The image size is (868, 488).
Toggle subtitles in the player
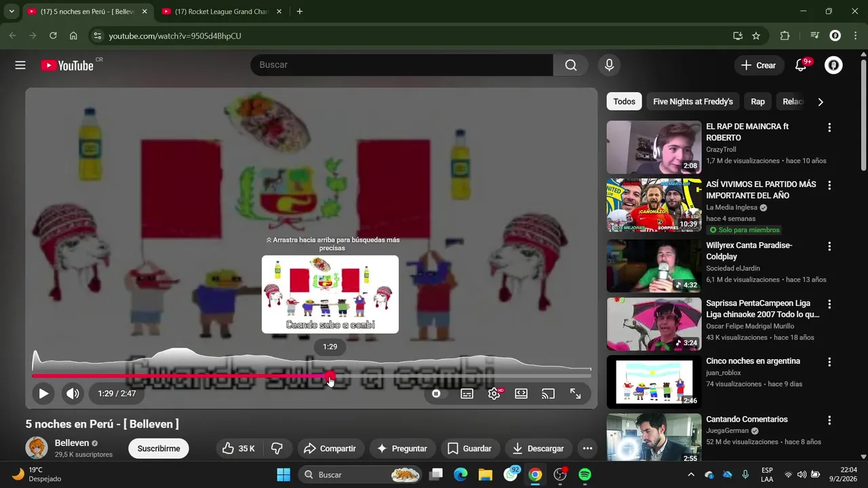point(467,393)
